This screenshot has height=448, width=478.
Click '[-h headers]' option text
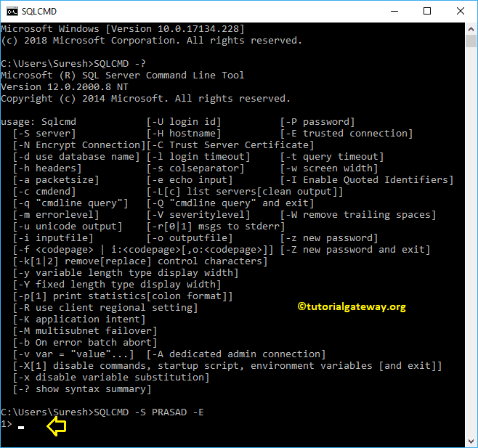47,168
